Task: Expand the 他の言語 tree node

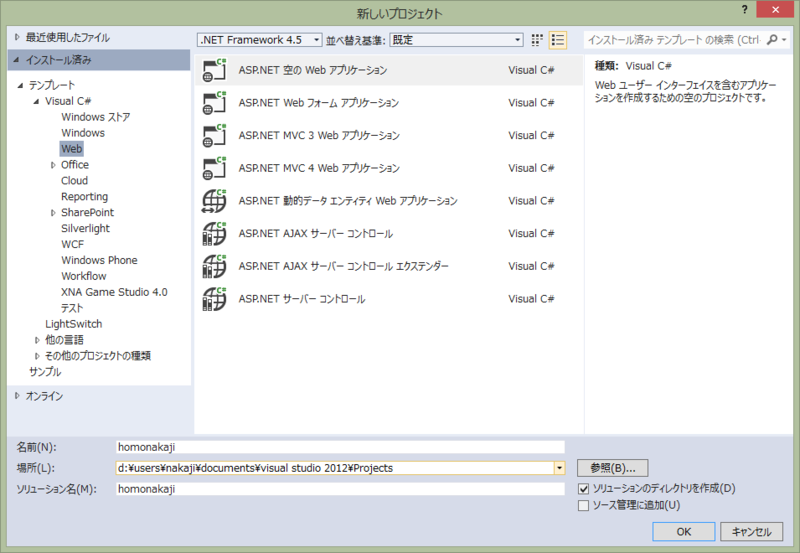Action: tap(37, 340)
